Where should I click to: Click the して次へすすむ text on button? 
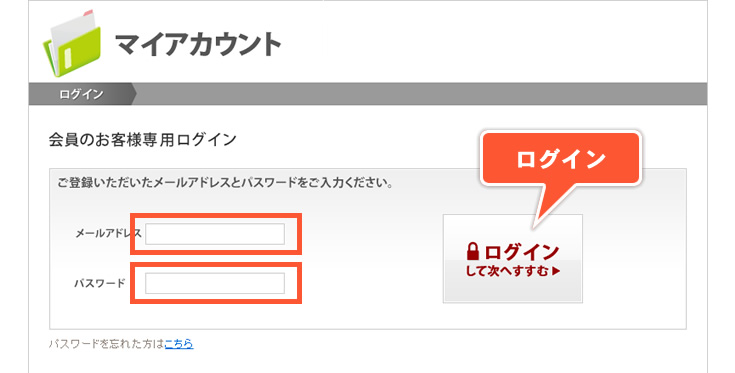click(507, 271)
